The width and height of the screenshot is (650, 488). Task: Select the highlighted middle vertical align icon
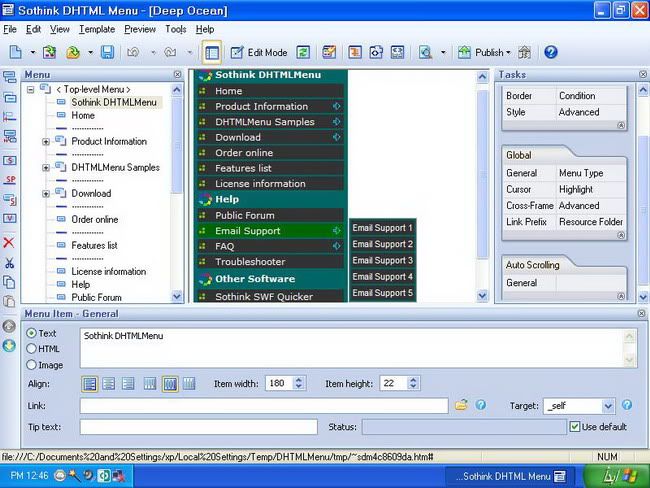pyautogui.click(x=170, y=384)
